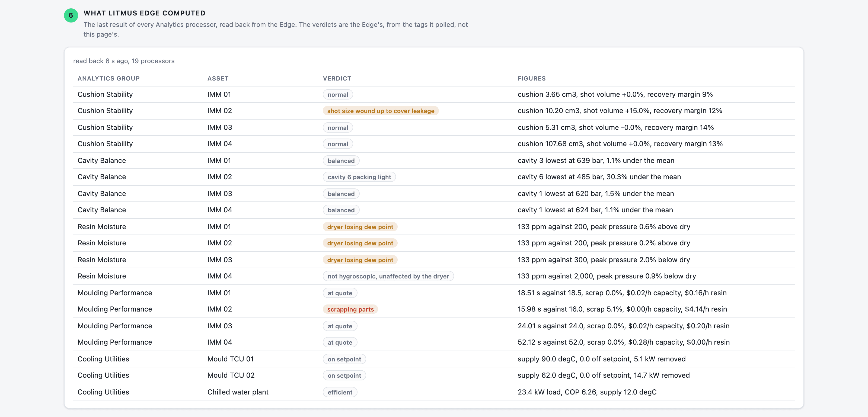Select the 'Mould TCU 02' asset cell

[x=231, y=375]
